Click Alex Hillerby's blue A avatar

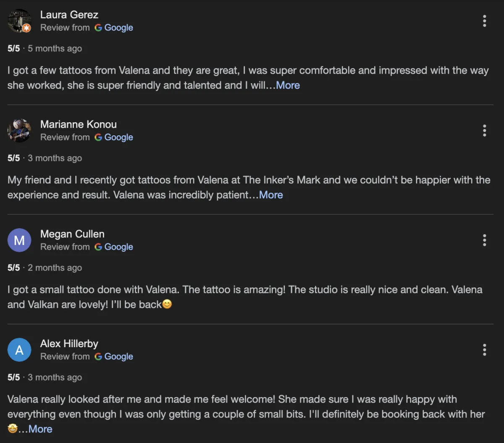tap(19, 350)
